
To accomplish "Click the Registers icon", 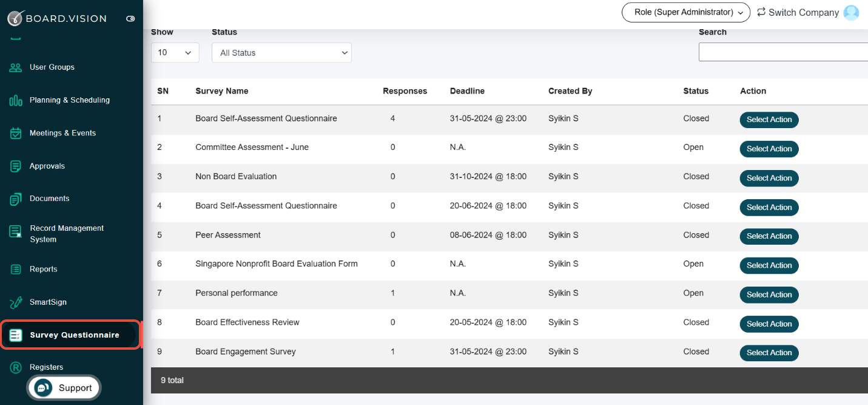I will pos(16,367).
